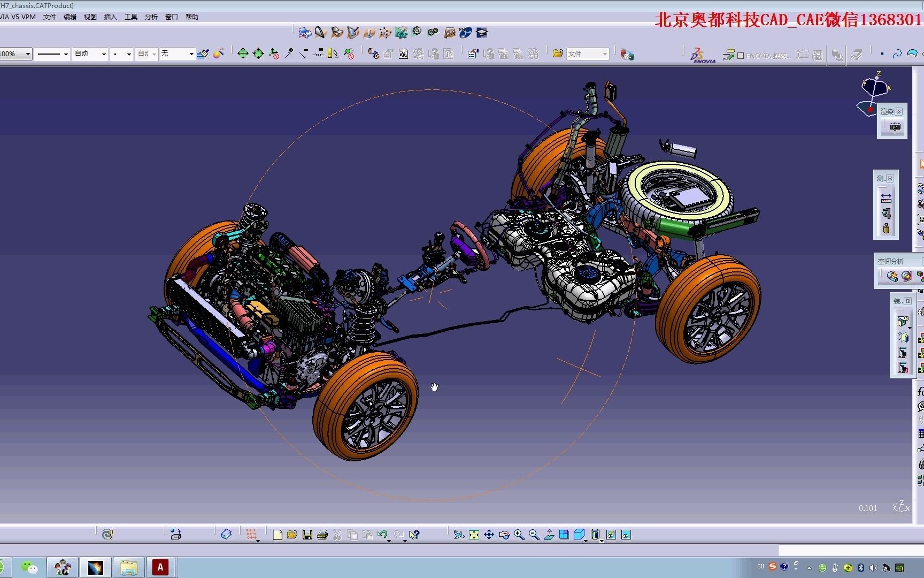The image size is (924, 578).
Task: Click the Create Multi-View icon
Action: click(x=564, y=535)
